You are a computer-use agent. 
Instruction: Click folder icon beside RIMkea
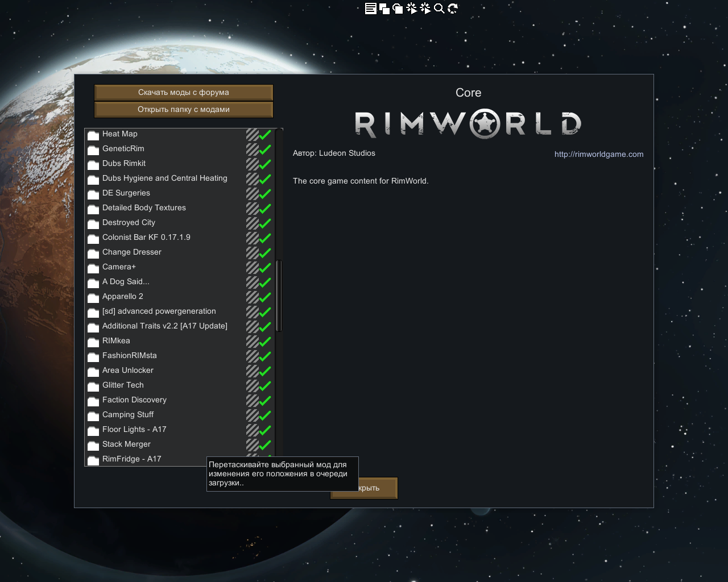93,342
